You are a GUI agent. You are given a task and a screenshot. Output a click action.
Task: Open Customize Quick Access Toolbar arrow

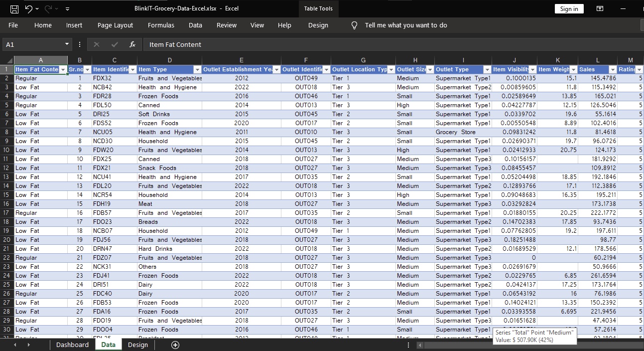(x=67, y=9)
